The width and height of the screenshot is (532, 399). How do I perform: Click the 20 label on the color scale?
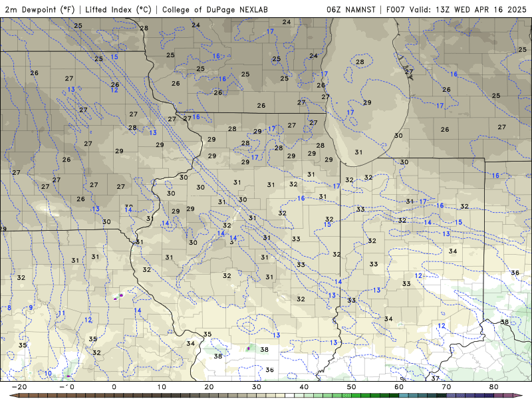coord(209,387)
